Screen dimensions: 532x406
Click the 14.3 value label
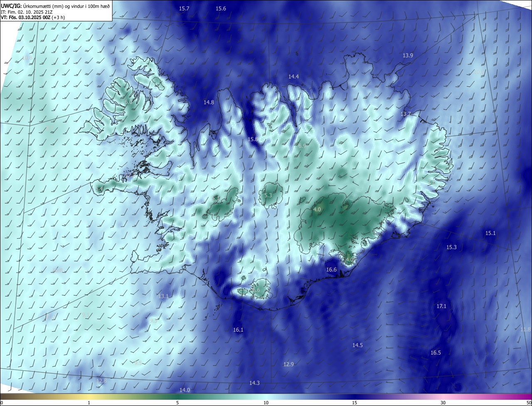click(254, 383)
